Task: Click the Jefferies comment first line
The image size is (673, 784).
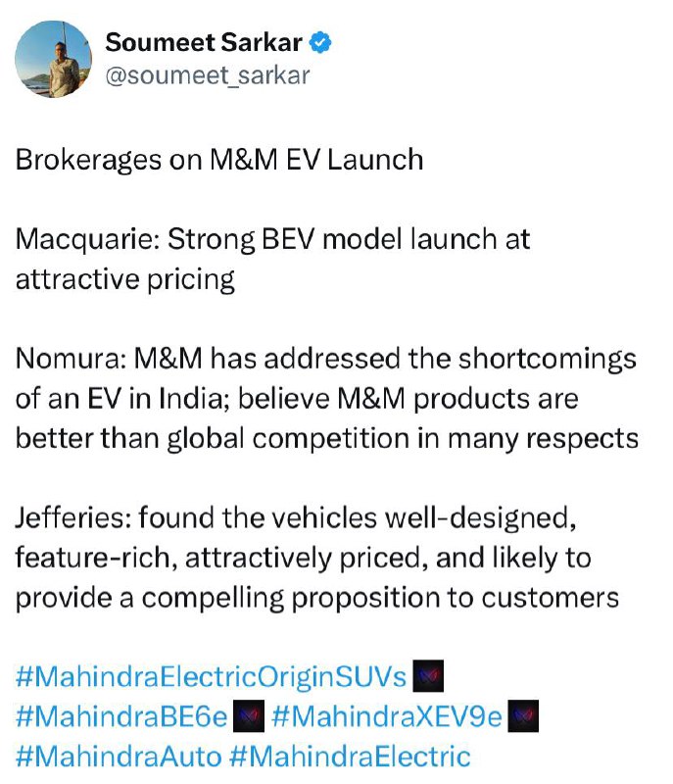Action: tap(296, 517)
